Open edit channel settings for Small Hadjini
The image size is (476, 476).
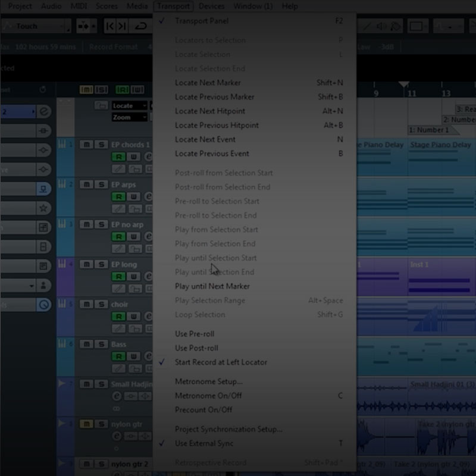(x=117, y=396)
